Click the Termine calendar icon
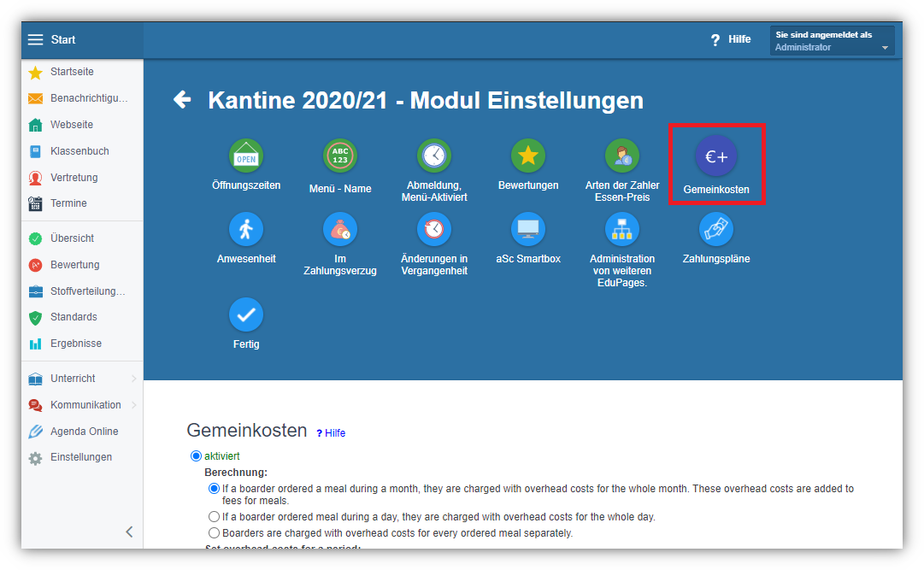Viewport: 924px width, 570px height. 35,203
